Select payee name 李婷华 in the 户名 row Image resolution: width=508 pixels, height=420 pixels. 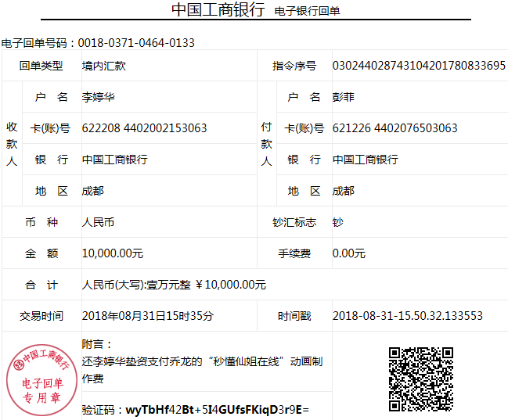99,97
